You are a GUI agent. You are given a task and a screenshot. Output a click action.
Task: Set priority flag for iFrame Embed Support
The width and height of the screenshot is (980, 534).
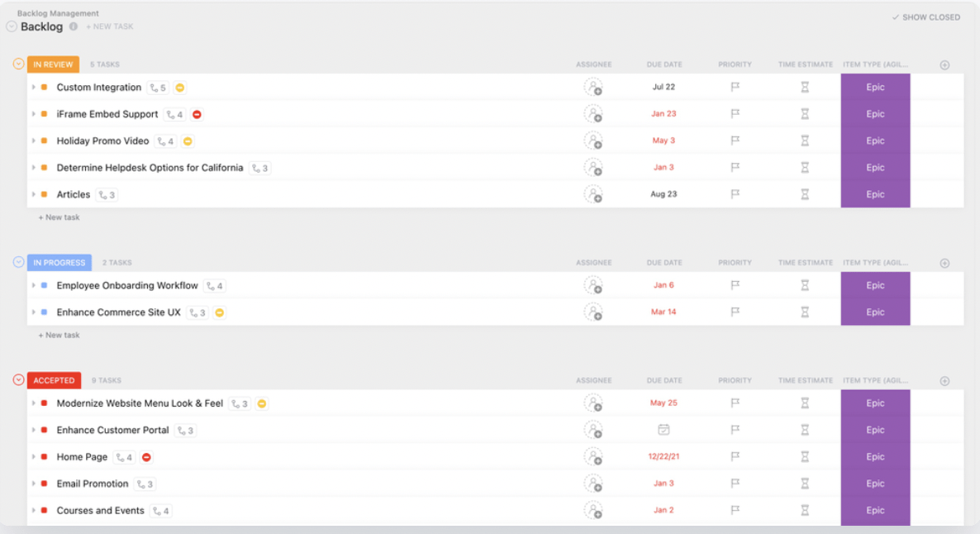pyautogui.click(x=735, y=114)
